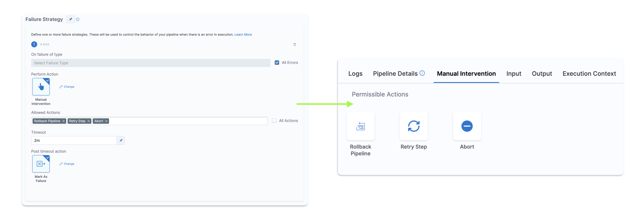Click the Abort permissible action icon

(x=467, y=126)
